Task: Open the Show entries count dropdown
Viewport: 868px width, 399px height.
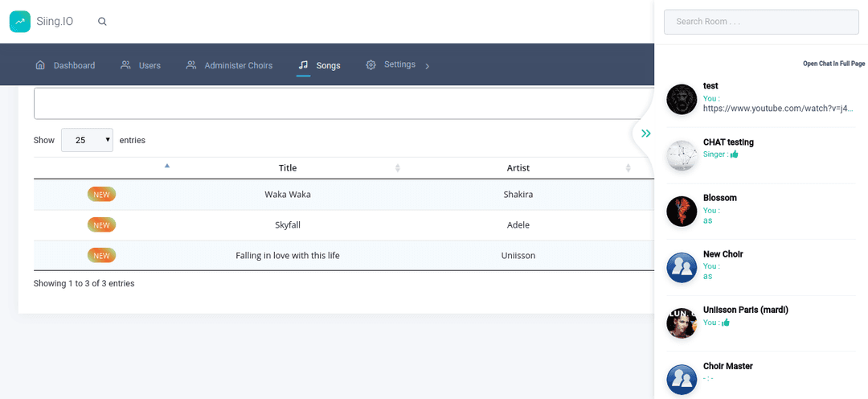Action: pyautogui.click(x=87, y=140)
